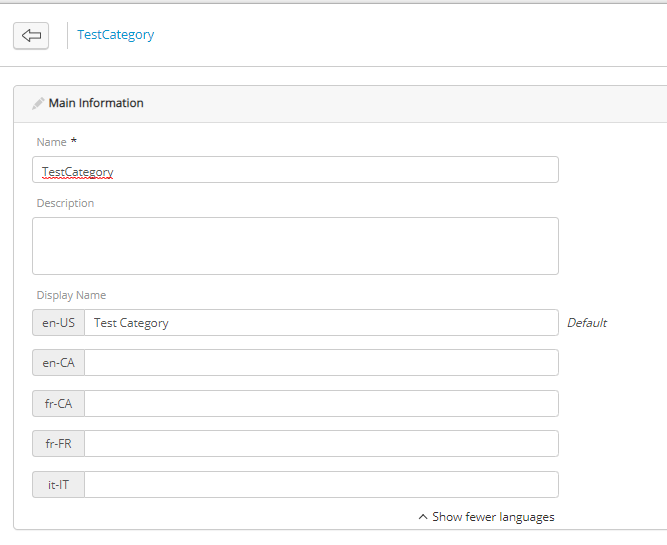The width and height of the screenshot is (667, 545).
Task: Click inside the Description text area
Action: click(295, 246)
